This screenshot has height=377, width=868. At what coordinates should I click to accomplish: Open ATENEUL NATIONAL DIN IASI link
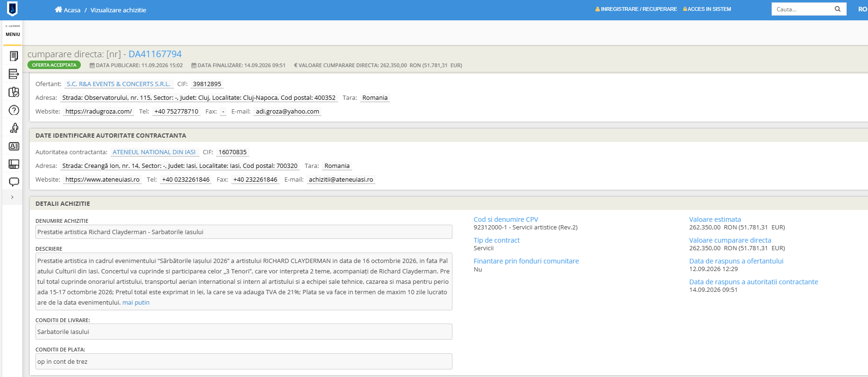154,152
